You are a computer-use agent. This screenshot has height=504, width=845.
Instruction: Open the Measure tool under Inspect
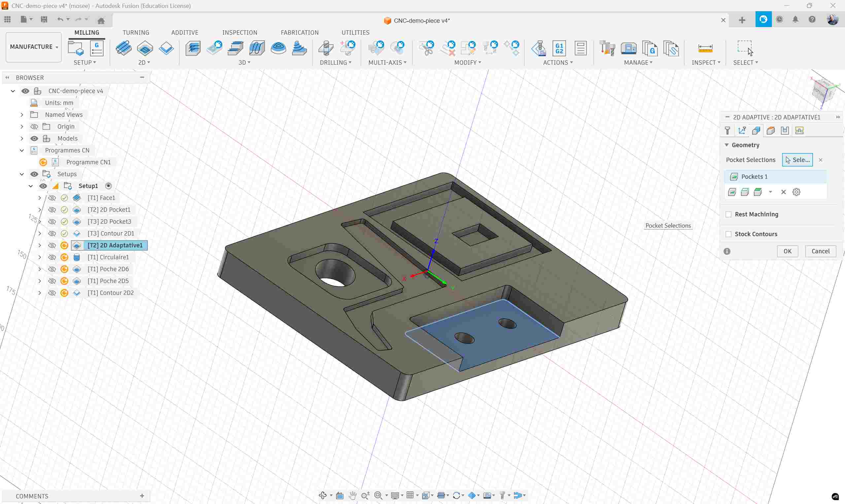[705, 48]
